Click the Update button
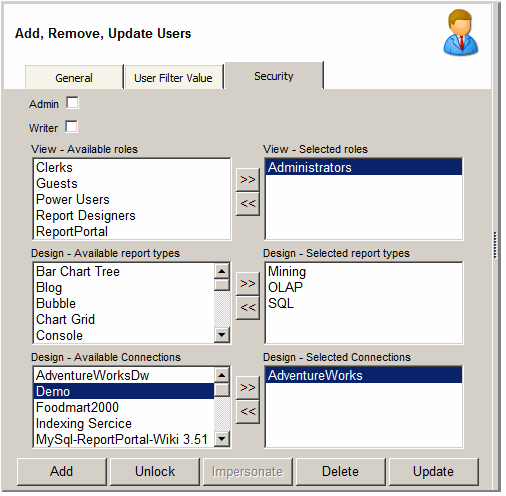Screen dimensions: 506x496 click(x=433, y=471)
